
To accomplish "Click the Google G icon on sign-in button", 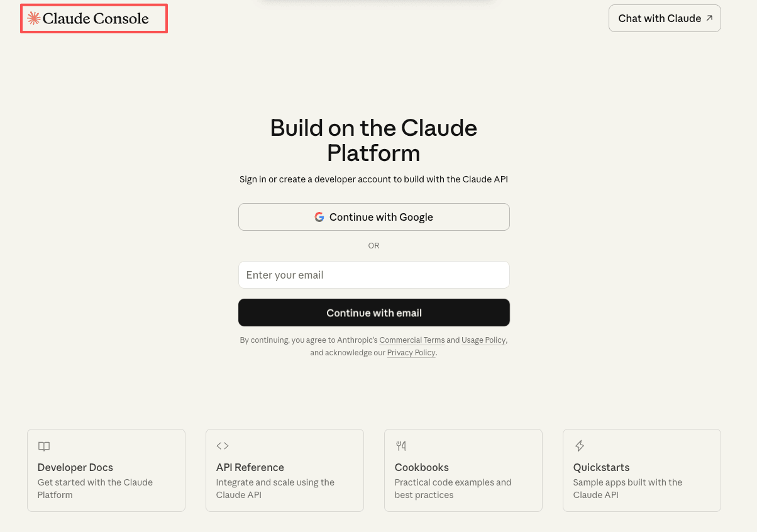I will pyautogui.click(x=319, y=216).
